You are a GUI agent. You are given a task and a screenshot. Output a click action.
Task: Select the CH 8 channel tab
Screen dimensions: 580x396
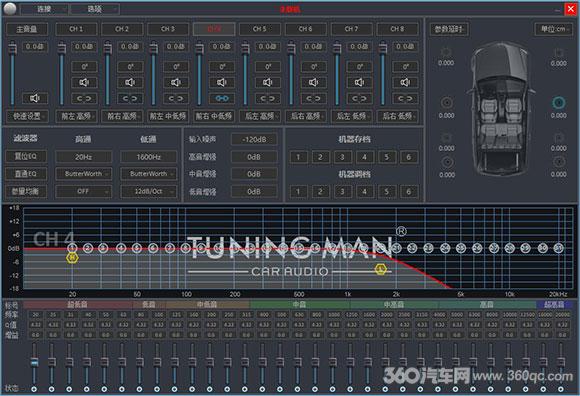(x=398, y=29)
